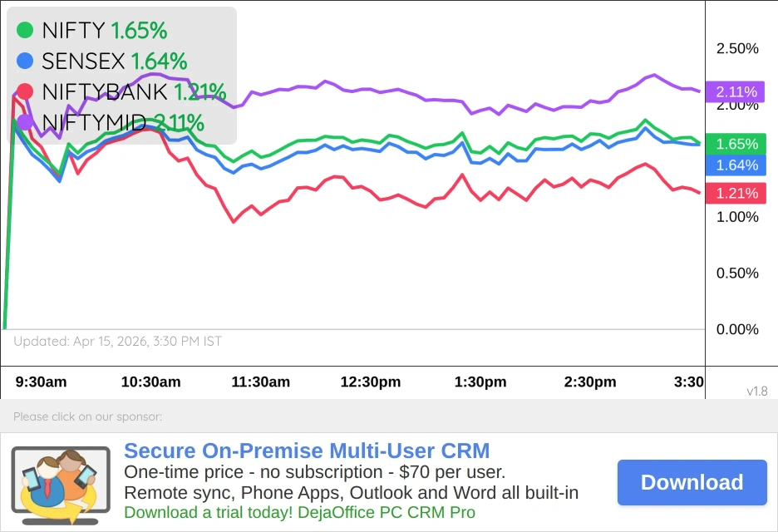Viewport: 778px width, 532px height.
Task: Open the DejaOffice PC CRM Pro trial link
Action: coord(299,512)
